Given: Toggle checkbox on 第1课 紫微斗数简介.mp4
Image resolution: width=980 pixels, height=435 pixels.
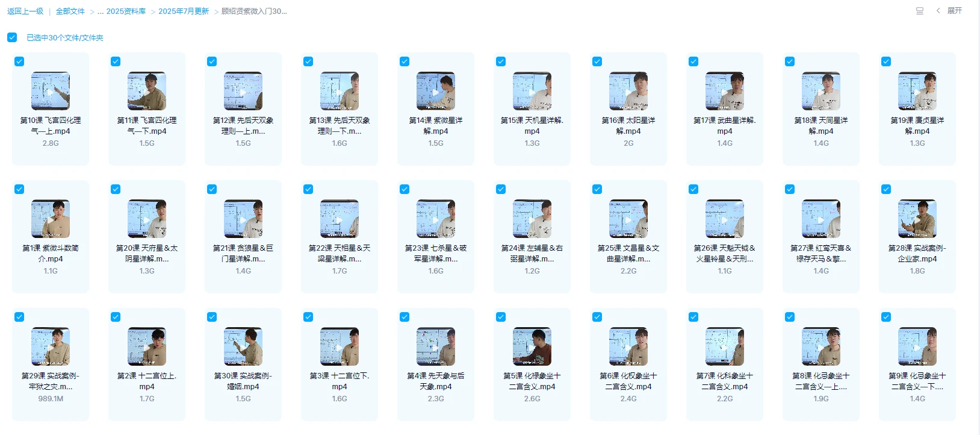Looking at the screenshot, I should click(19, 189).
